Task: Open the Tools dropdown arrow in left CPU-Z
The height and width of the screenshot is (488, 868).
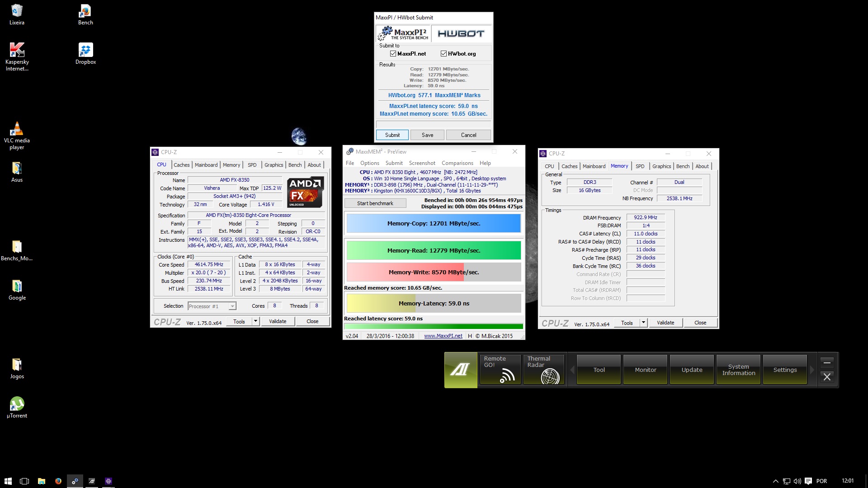Action: tap(255, 321)
